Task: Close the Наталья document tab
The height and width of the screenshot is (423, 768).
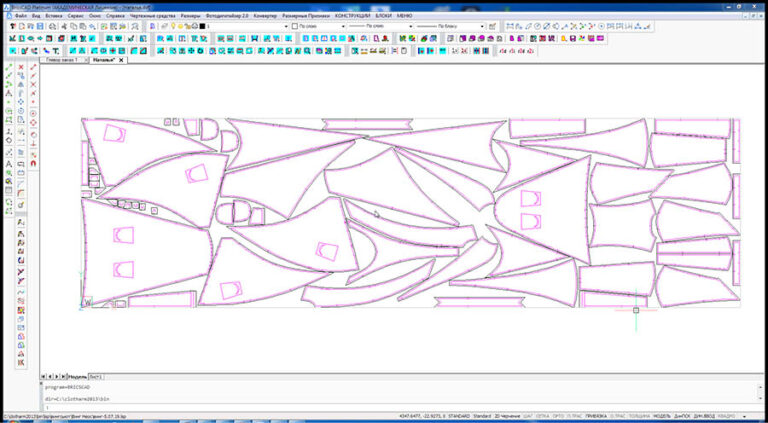Action: [x=121, y=60]
